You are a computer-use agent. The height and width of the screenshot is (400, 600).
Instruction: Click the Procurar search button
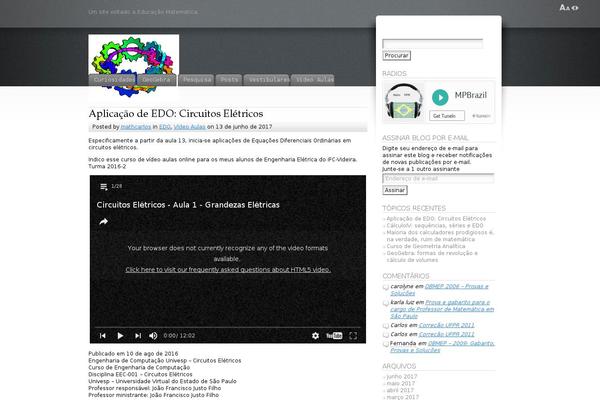click(x=396, y=56)
